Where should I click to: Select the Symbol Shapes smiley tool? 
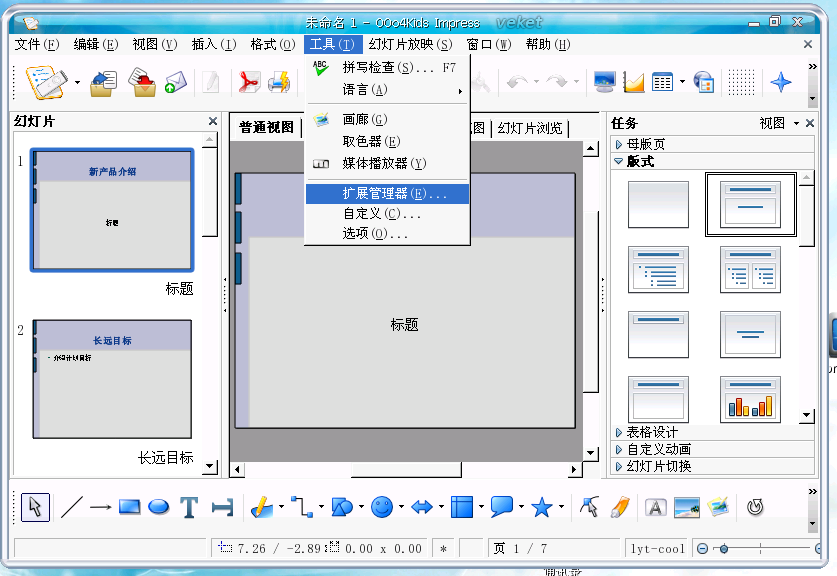[x=382, y=507]
